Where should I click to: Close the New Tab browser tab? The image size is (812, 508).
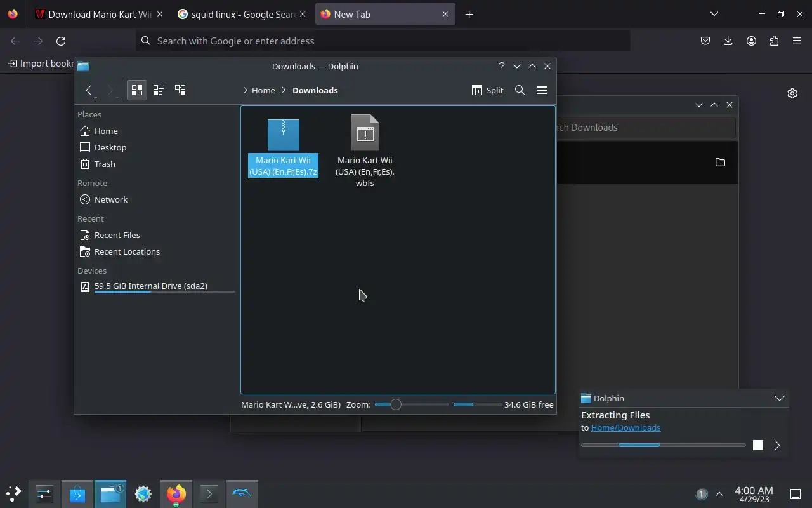pos(445,14)
